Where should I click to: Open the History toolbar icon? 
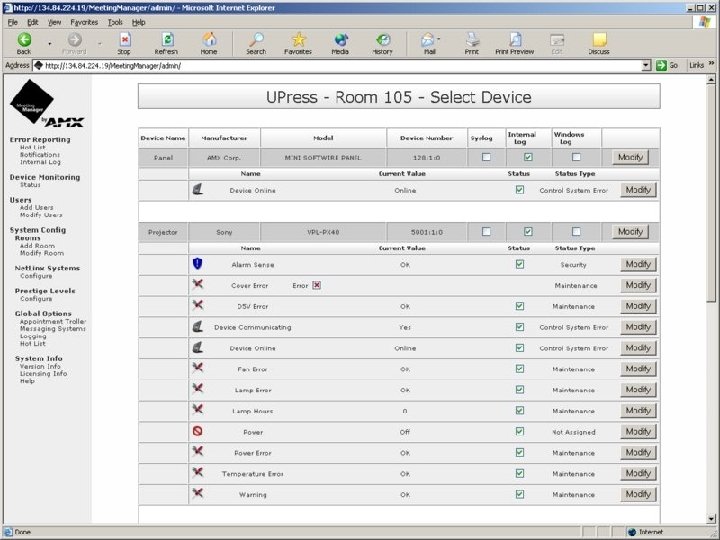382,44
